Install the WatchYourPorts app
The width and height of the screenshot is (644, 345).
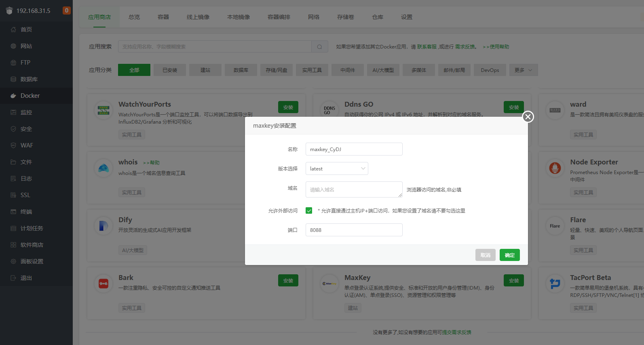[288, 107]
